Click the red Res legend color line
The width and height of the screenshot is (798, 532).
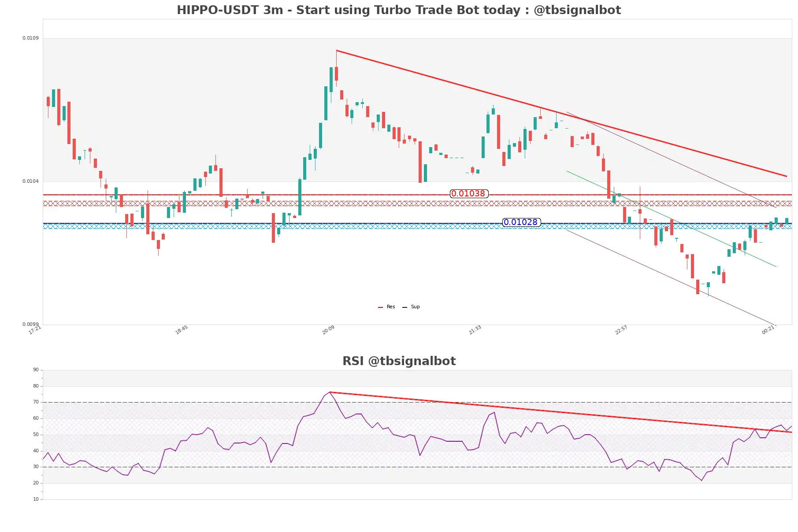(x=380, y=307)
